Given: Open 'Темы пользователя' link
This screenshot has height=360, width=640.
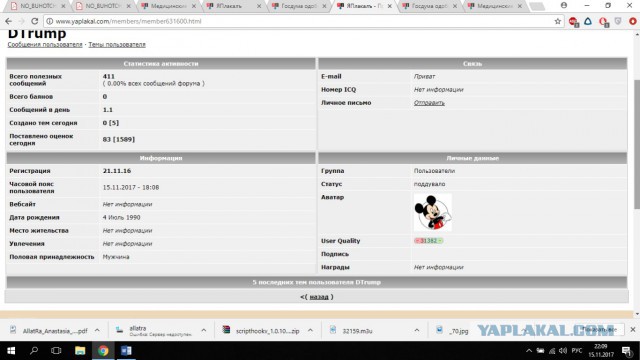Looking at the screenshot, I should pyautogui.click(x=117, y=44).
